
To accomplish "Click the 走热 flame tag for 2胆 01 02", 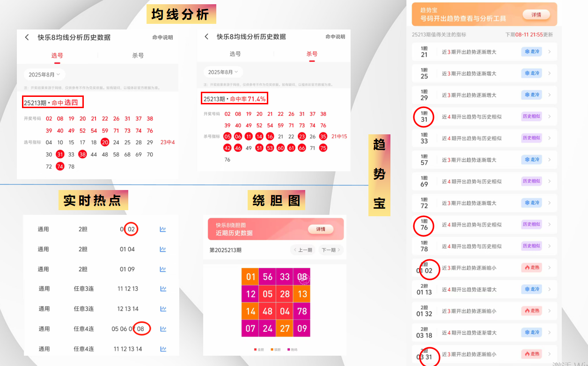I will point(531,268).
